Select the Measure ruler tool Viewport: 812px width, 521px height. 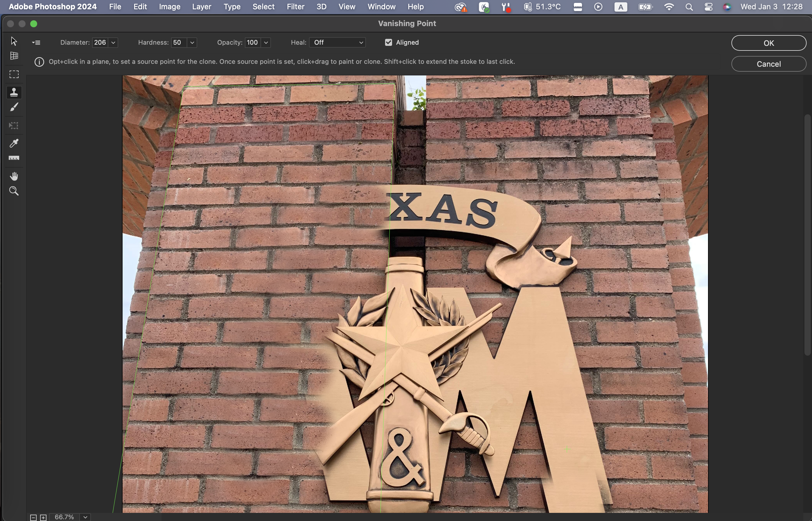coord(14,158)
